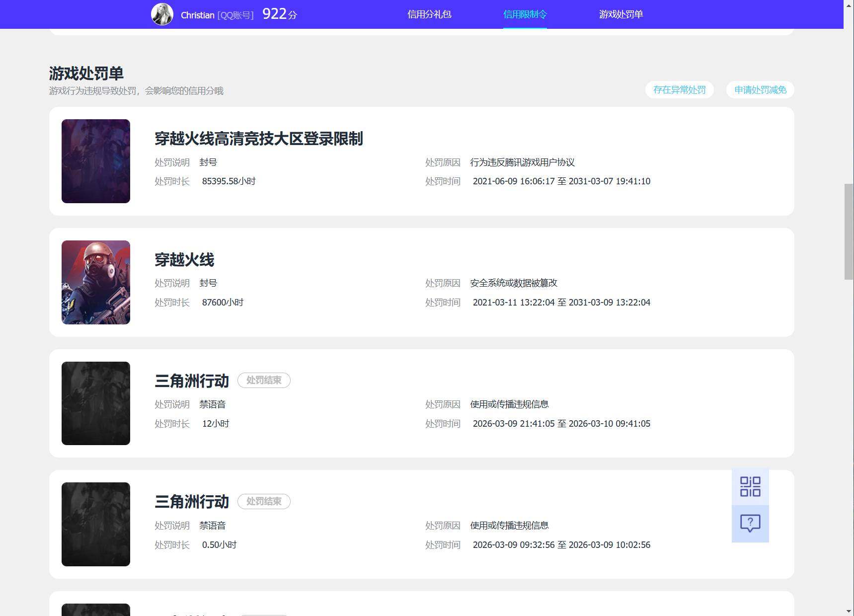Click the 行为违反腾讯游戏用户协议 reason text
Image resolution: width=854 pixels, height=616 pixels.
click(x=522, y=162)
